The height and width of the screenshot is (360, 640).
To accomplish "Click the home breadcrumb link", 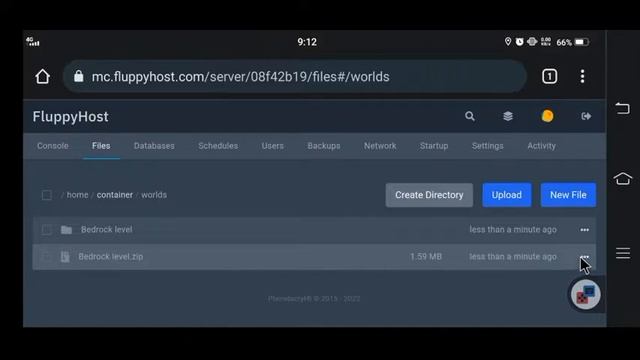I will [78, 195].
